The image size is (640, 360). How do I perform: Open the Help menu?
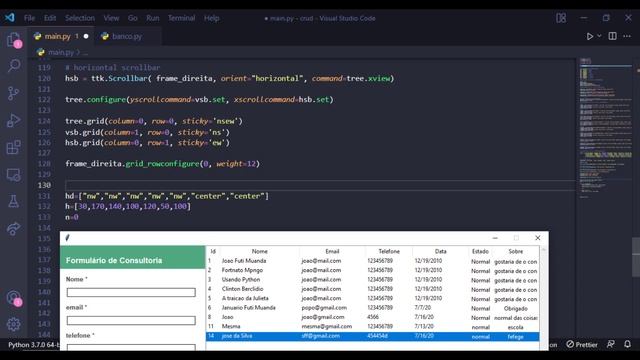(211, 18)
